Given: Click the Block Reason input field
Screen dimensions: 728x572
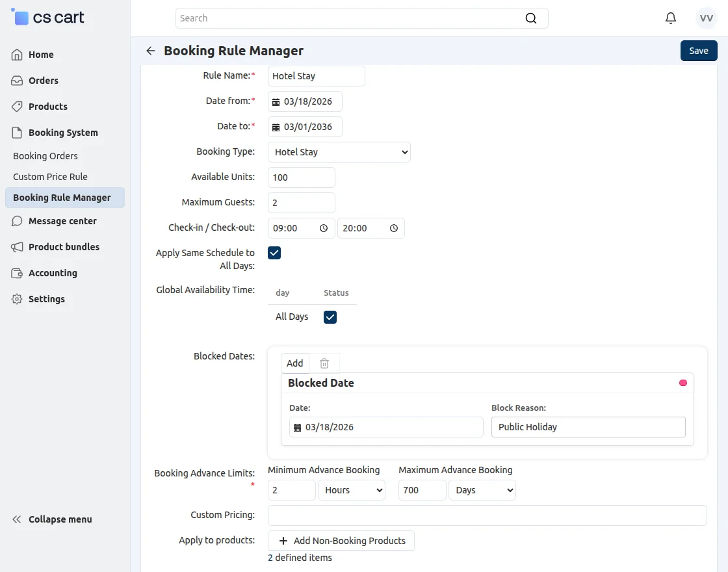Looking at the screenshot, I should (x=588, y=427).
